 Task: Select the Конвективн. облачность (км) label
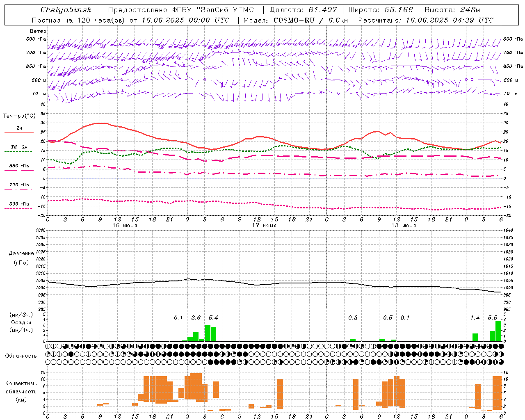click(21, 391)
